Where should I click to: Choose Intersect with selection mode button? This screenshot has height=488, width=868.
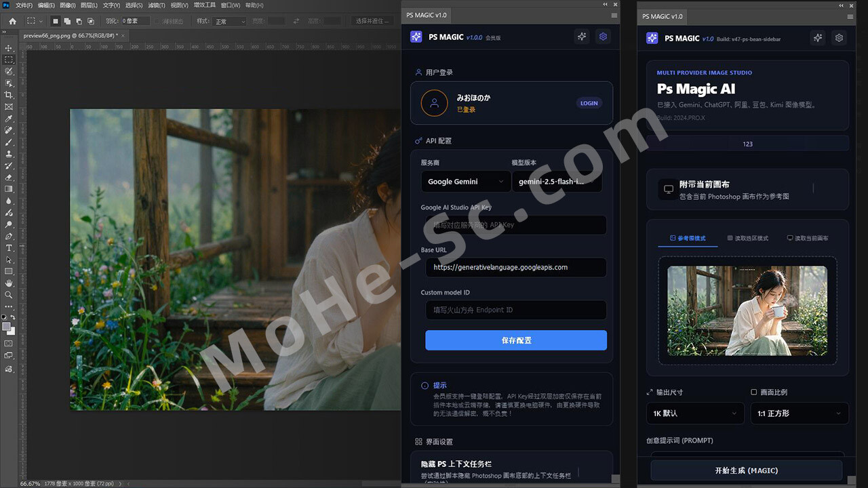[91, 21]
